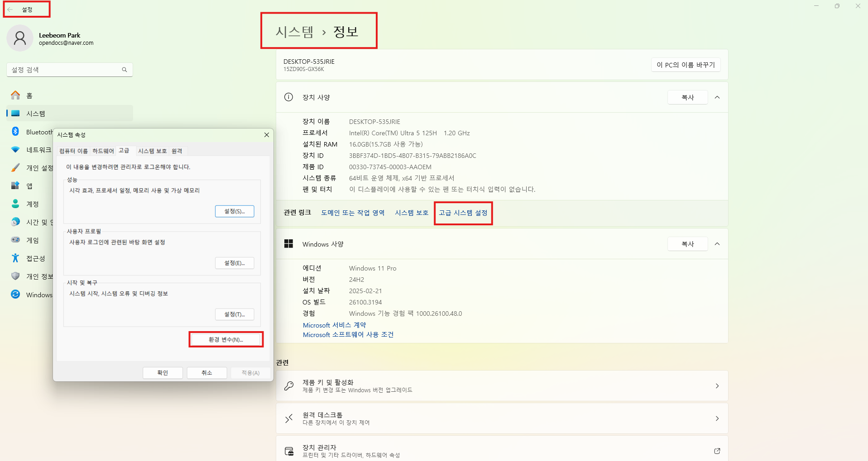Screen dimensions: 868x461
Task: Copy Windows 사양 with 복사 button
Action: (x=688, y=244)
